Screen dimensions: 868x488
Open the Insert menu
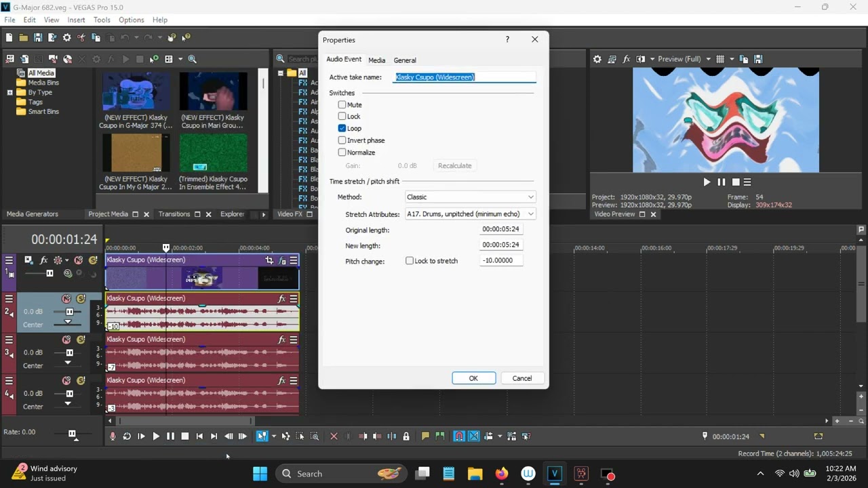tap(76, 20)
